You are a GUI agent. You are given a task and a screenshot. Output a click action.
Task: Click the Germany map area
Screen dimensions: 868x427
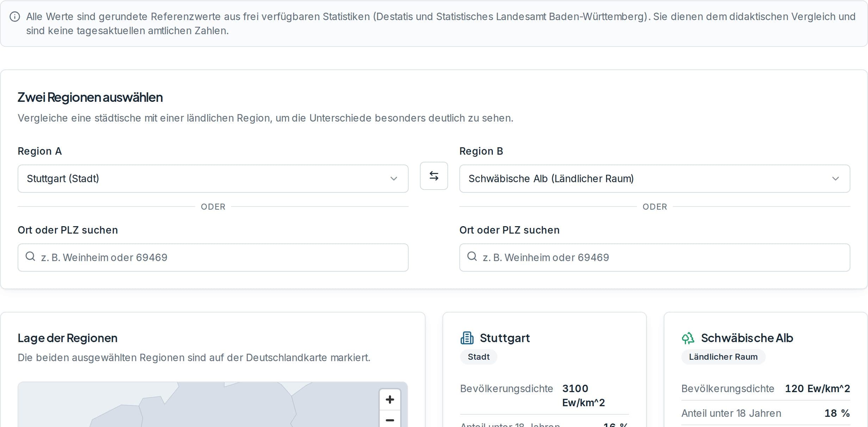[197, 405]
